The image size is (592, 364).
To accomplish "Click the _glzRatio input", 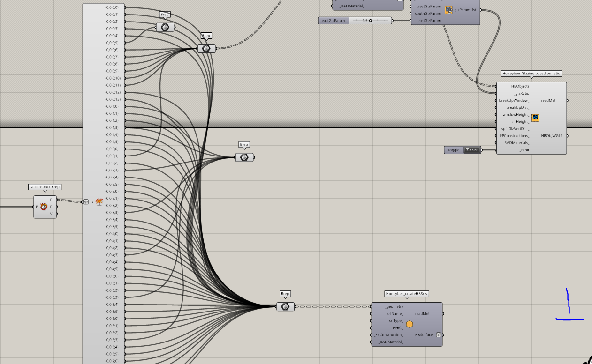I will (x=521, y=93).
